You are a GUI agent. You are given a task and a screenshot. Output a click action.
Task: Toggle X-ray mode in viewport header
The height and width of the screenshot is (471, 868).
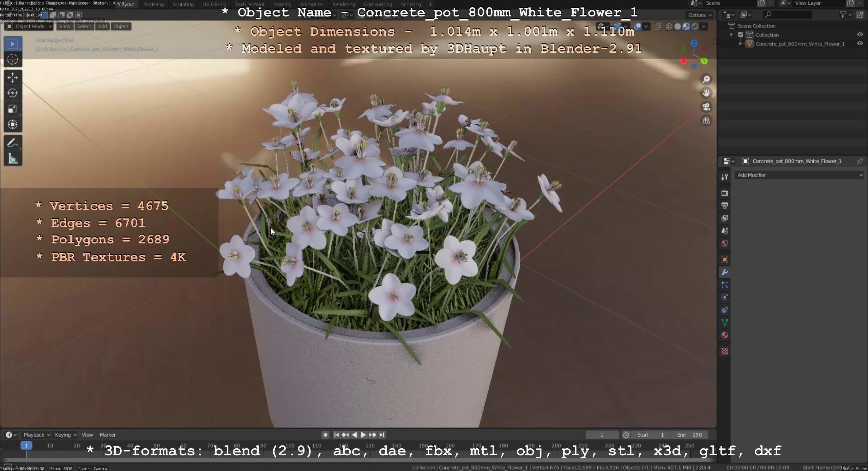(657, 26)
